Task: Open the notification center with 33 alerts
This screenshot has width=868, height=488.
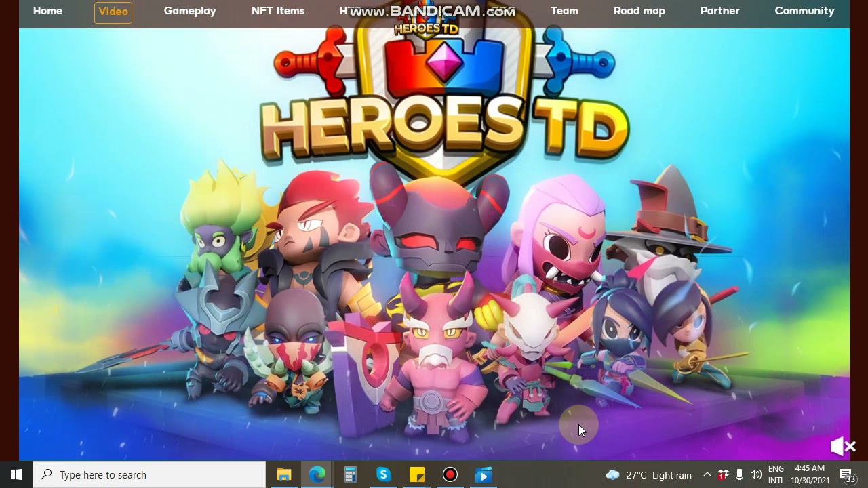Action: [x=848, y=475]
